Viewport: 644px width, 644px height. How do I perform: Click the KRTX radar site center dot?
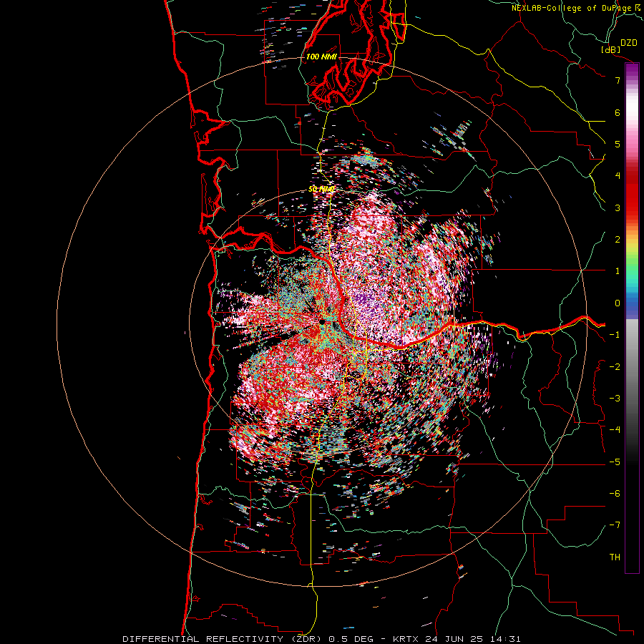tap(323, 323)
